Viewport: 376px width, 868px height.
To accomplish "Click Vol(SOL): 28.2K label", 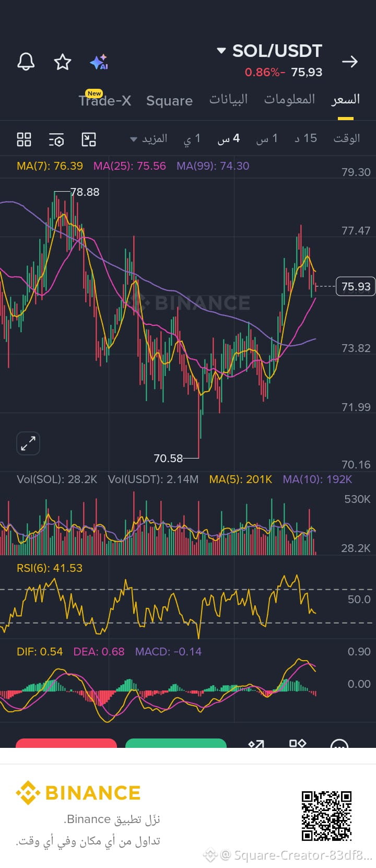I will tap(57, 479).
